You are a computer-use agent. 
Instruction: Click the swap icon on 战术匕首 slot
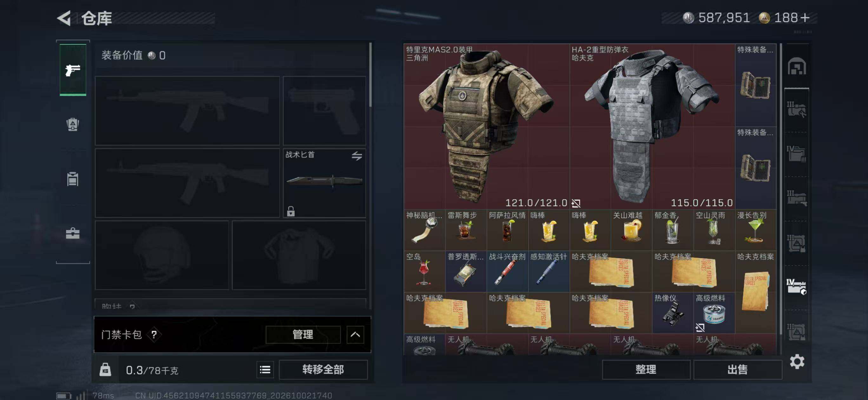click(357, 156)
